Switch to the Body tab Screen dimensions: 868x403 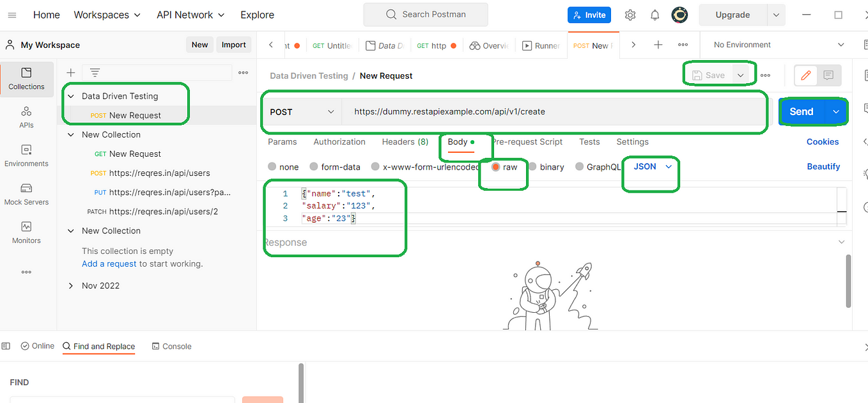461,142
